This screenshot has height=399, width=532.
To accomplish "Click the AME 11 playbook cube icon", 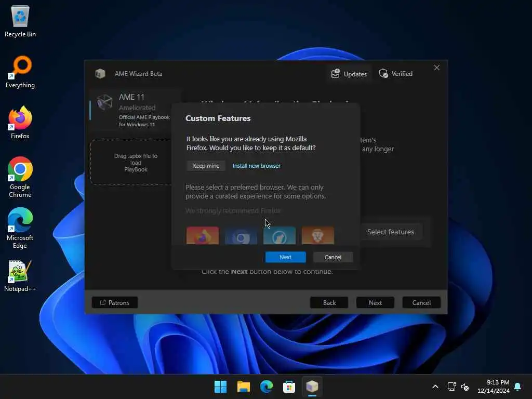I will pyautogui.click(x=104, y=102).
